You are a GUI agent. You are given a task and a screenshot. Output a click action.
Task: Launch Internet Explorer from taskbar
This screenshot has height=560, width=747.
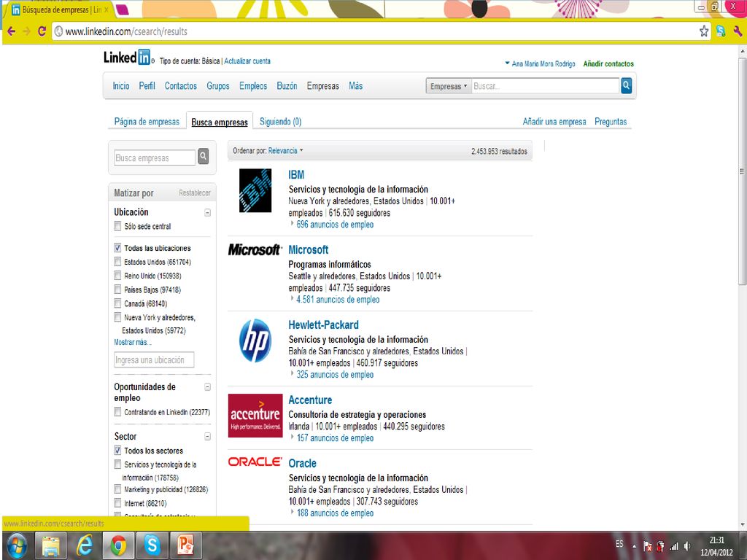click(x=85, y=545)
